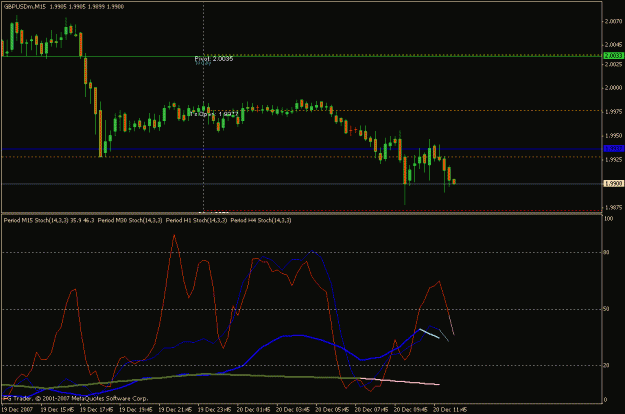Click the blue 1.9937 price tag
The width and height of the screenshot is (625, 414).
613,148
